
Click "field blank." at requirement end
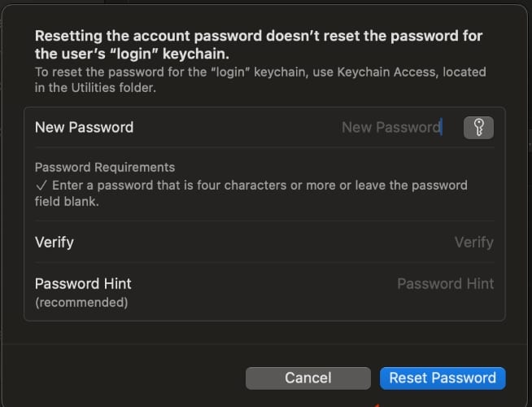point(67,202)
